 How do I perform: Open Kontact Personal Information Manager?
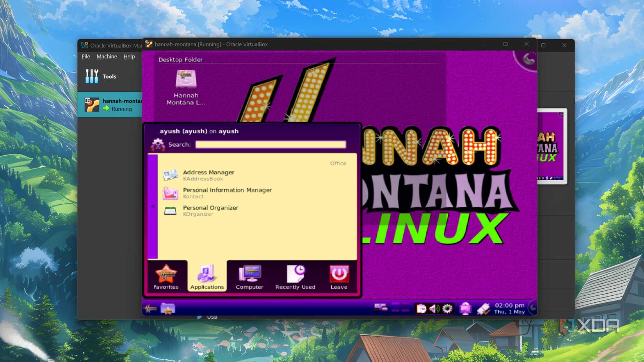[228, 192]
